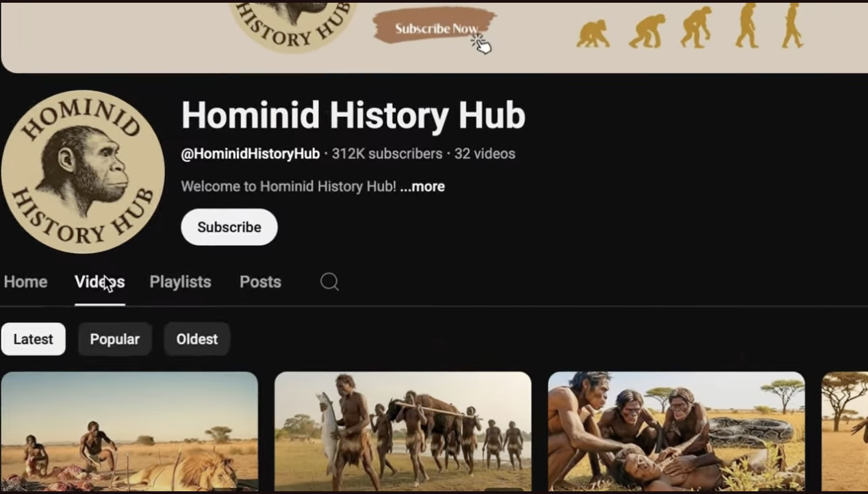This screenshot has height=494, width=868.
Task: Click the hand cursor icon on the banner
Action: [x=481, y=43]
